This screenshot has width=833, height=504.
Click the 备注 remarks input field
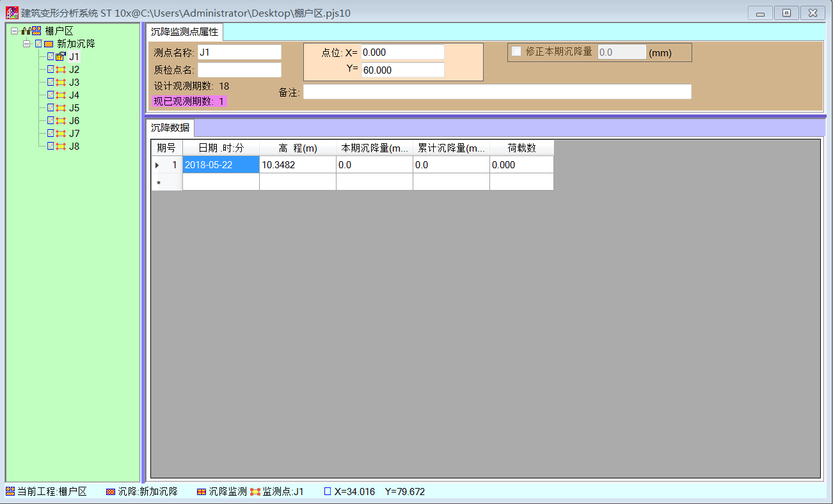[x=497, y=92]
